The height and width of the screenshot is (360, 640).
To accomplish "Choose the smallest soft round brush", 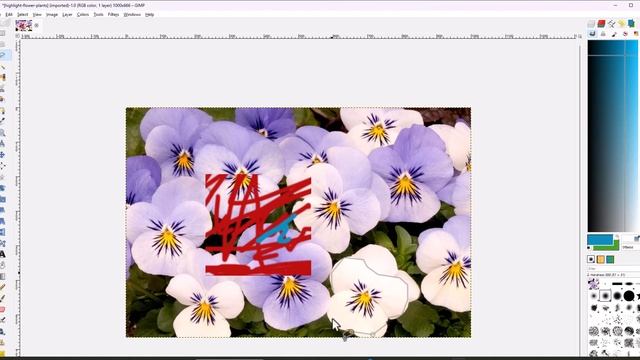I will pos(594,296).
